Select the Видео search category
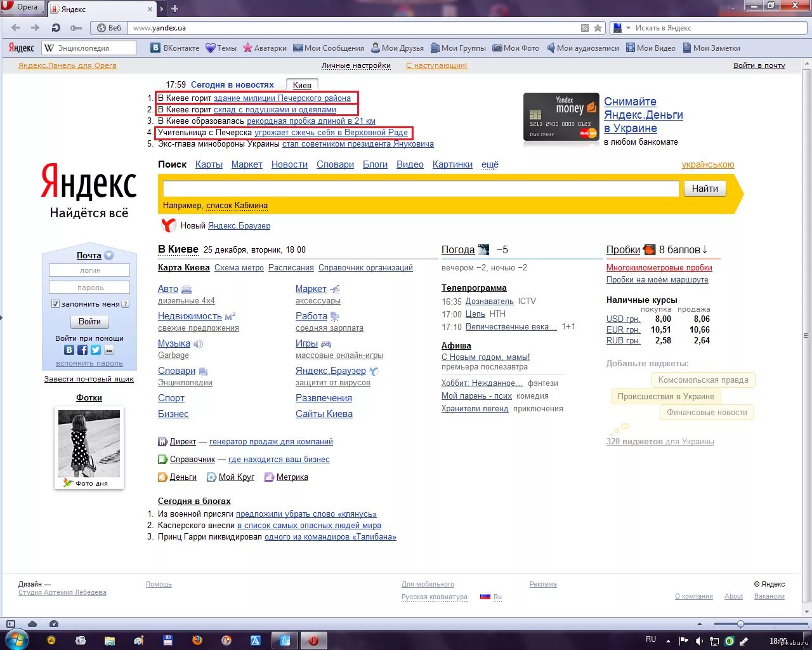This screenshot has height=650, width=812. (410, 164)
